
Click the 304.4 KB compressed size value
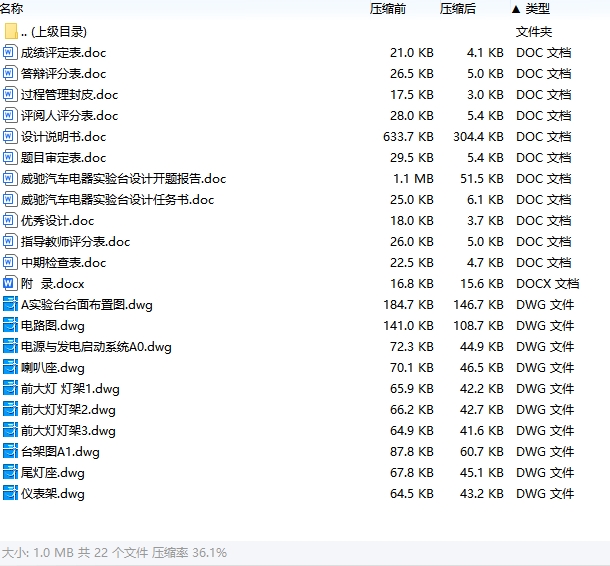[478, 137]
